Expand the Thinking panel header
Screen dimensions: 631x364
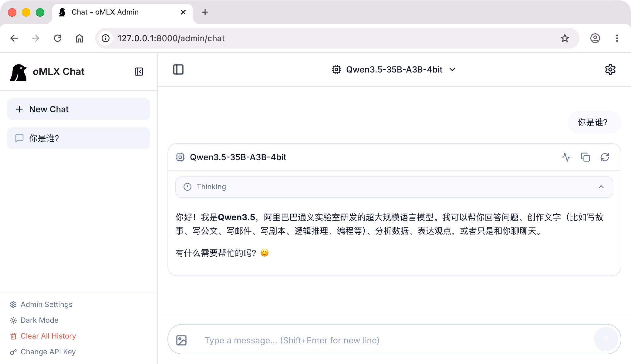211,187
